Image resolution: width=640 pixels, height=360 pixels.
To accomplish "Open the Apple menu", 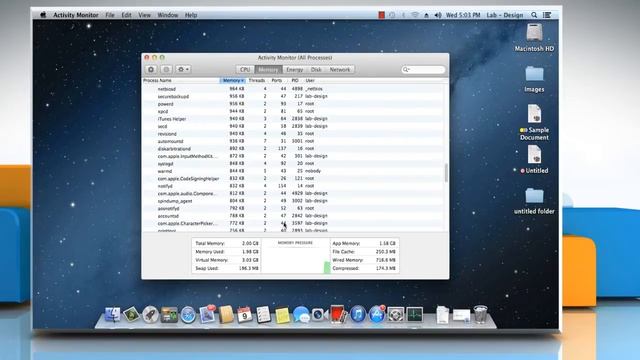I will (43, 15).
